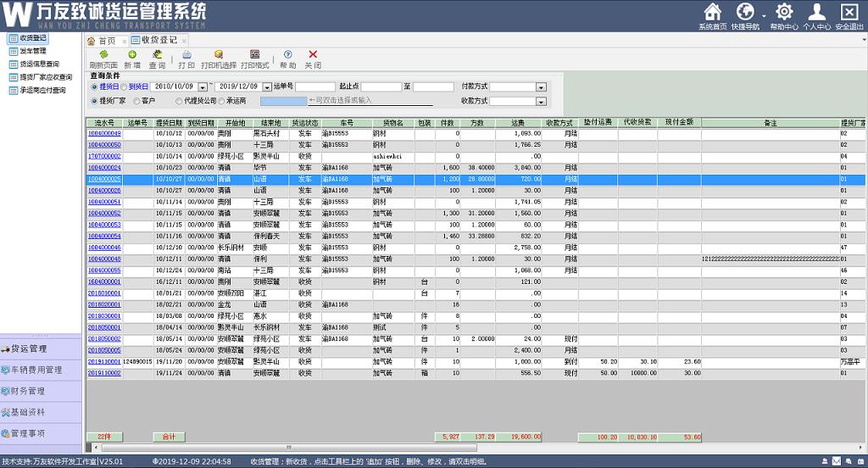Select cell 124890015 in 运单号 column
The height and width of the screenshot is (468, 868).
pos(137,362)
